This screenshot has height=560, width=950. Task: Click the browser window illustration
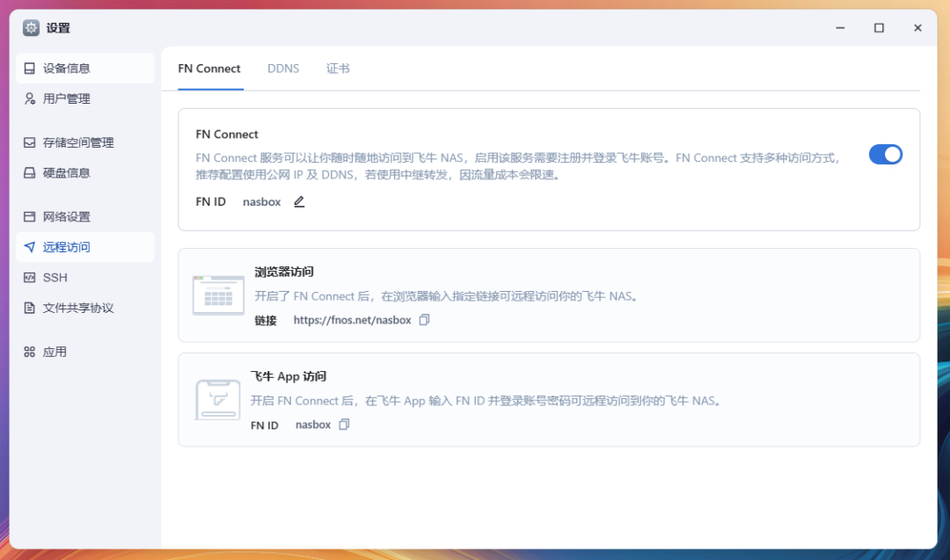click(x=218, y=295)
